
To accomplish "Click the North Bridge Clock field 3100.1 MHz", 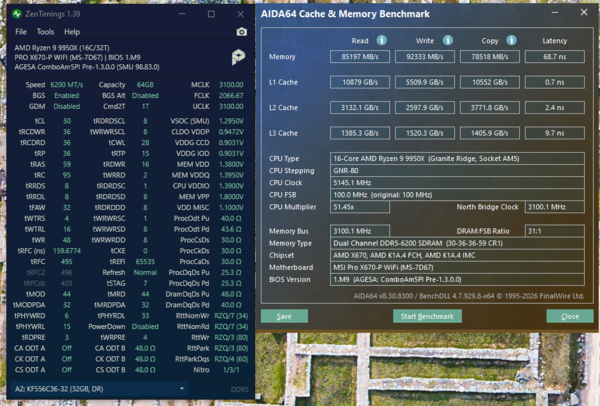I will point(554,207).
